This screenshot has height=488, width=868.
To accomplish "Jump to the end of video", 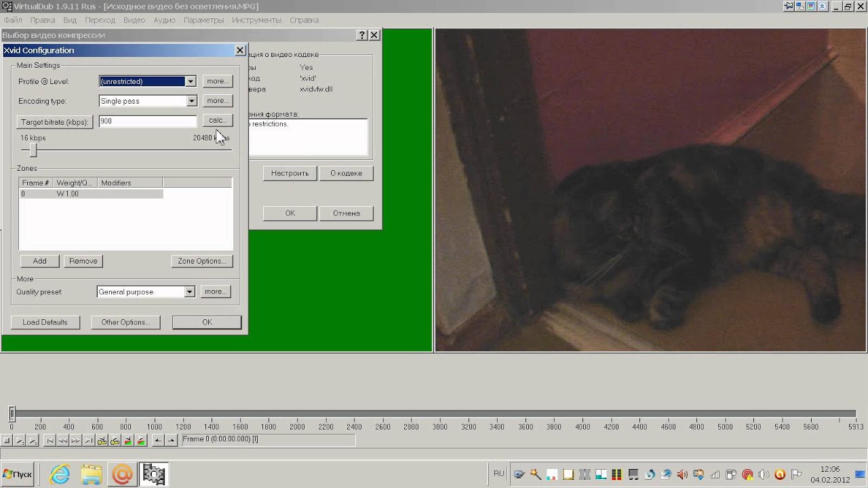I will pos(89,441).
